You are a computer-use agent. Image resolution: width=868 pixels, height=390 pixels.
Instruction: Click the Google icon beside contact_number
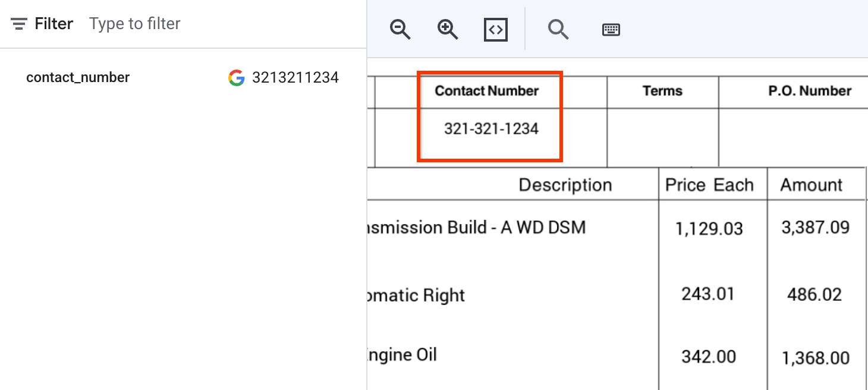click(236, 78)
